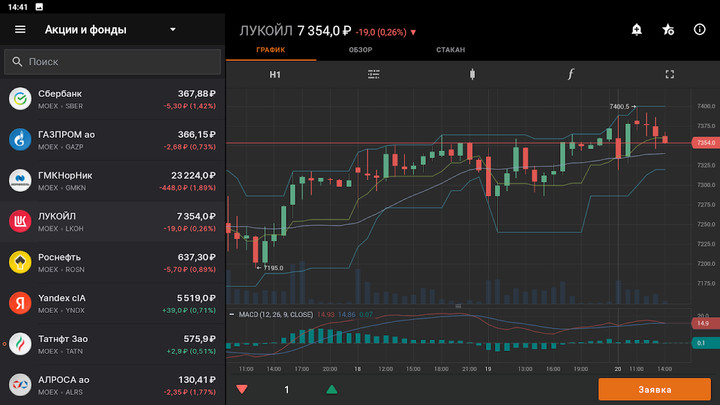Select the Роснефть logo icon
Viewport: 720px width, 405px height.
(x=20, y=262)
